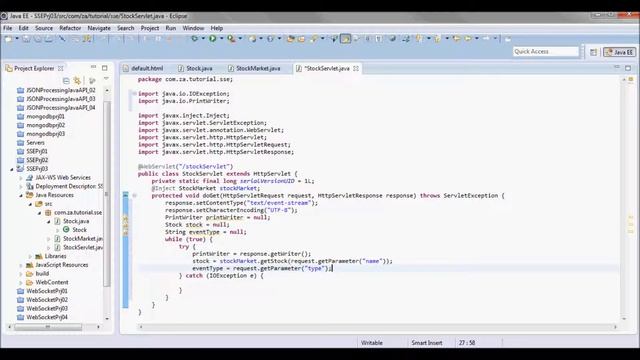Select JSONProcessingJavaAPI_03 project

pyautogui.click(x=61, y=99)
